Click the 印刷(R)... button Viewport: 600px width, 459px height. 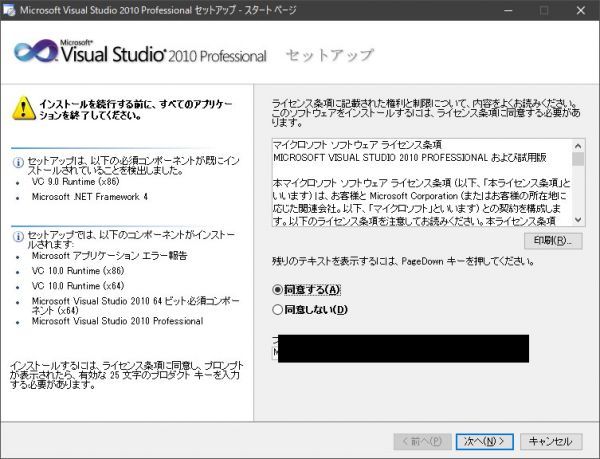[553, 241]
